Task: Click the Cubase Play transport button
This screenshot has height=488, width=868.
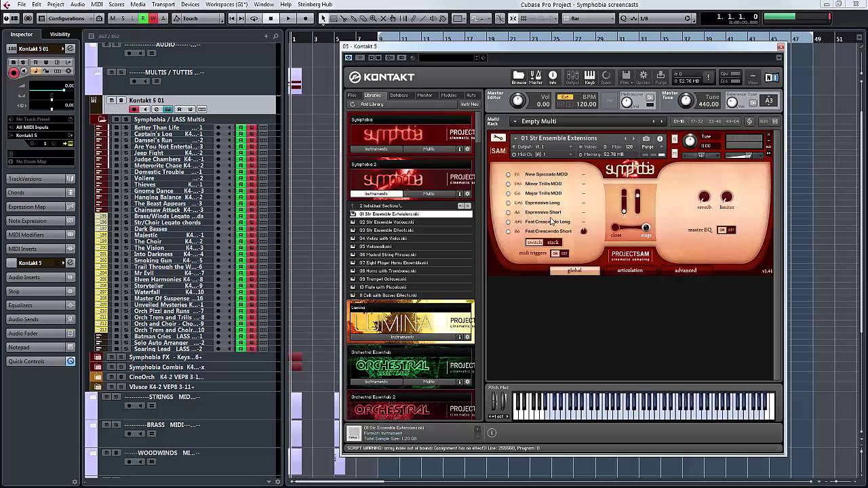Action: click(x=288, y=18)
